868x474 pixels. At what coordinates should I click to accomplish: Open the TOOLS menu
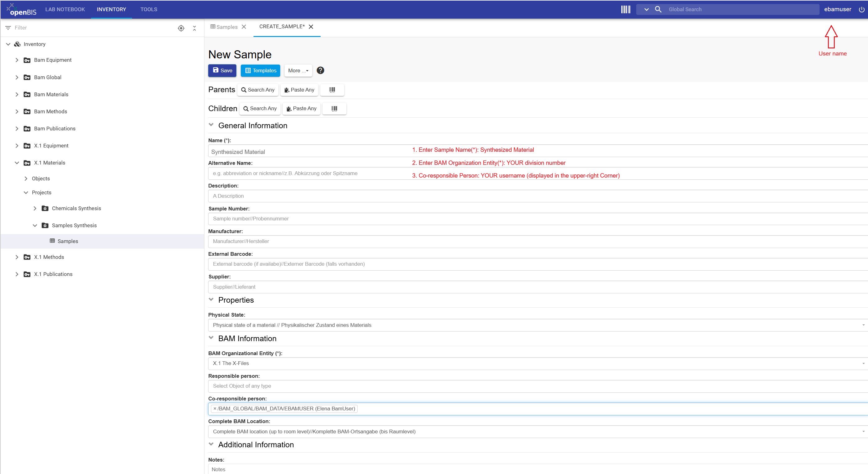[149, 9]
